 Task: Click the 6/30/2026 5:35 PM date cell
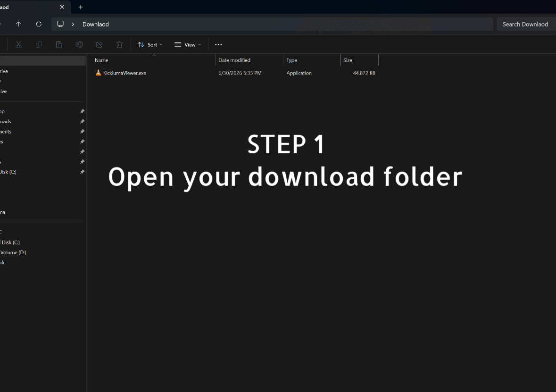tap(240, 73)
